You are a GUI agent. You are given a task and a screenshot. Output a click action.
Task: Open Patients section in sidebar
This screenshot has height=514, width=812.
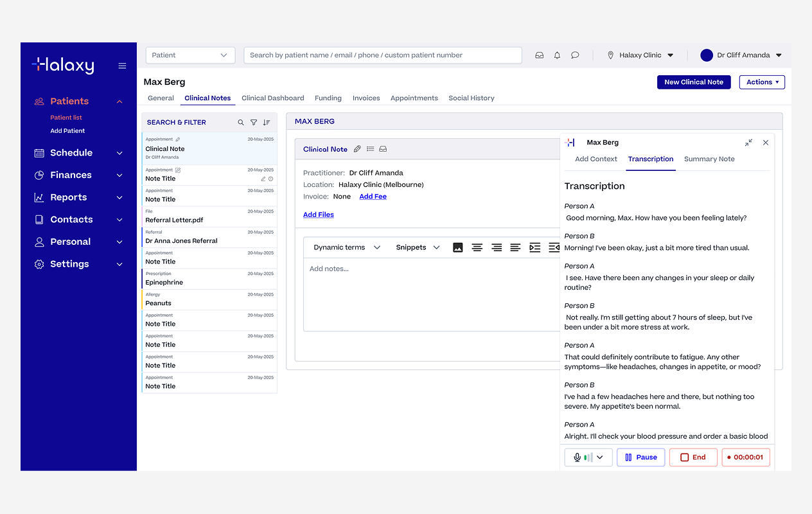pos(69,101)
